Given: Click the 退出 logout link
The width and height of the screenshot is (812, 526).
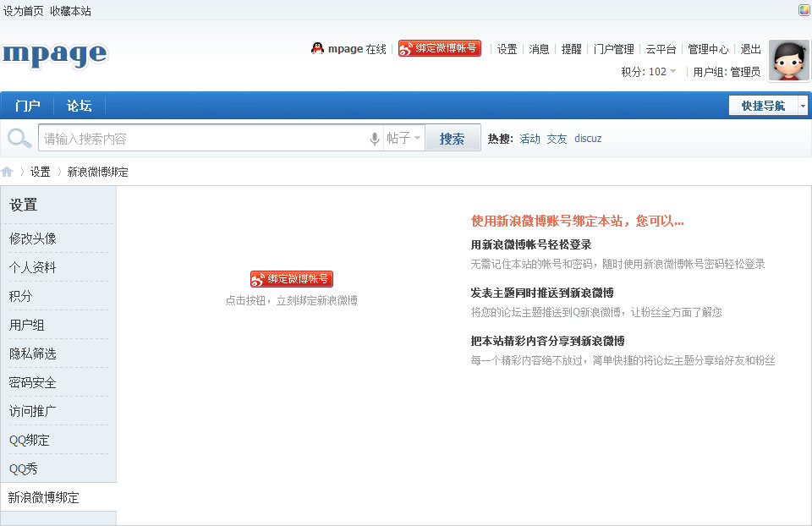Looking at the screenshot, I should point(749,49).
